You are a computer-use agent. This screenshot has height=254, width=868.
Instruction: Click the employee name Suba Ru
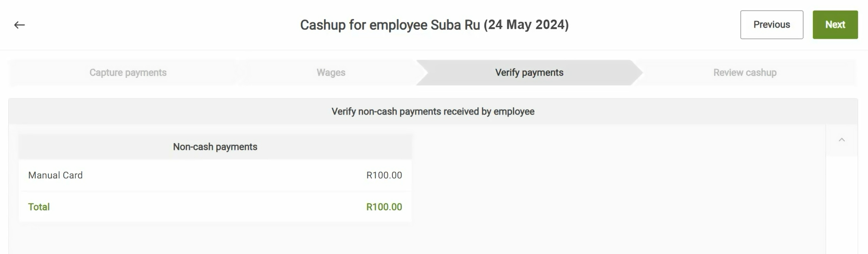click(455, 25)
